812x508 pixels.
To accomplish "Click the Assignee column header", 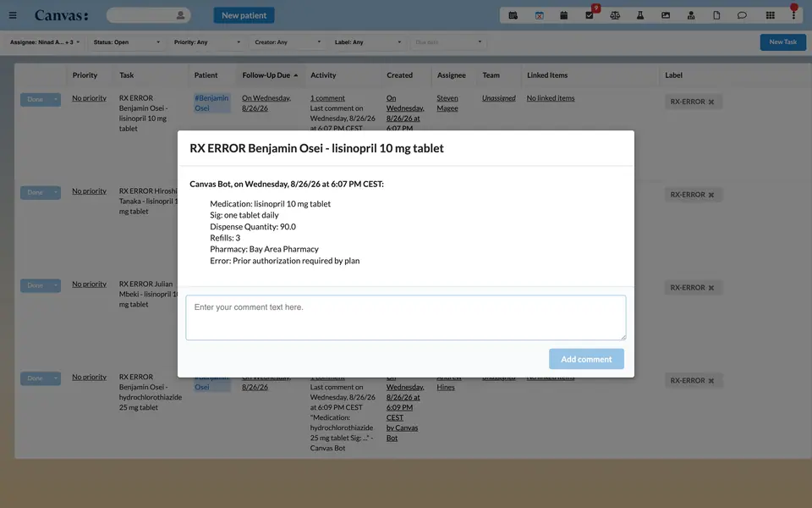I will pyautogui.click(x=452, y=75).
